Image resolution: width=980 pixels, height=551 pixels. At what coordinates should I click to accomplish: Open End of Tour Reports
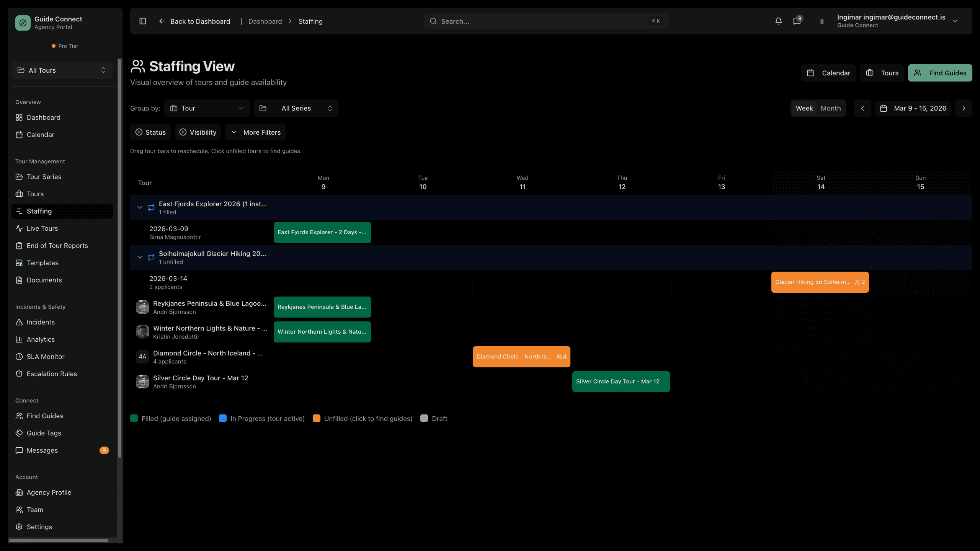click(x=57, y=245)
